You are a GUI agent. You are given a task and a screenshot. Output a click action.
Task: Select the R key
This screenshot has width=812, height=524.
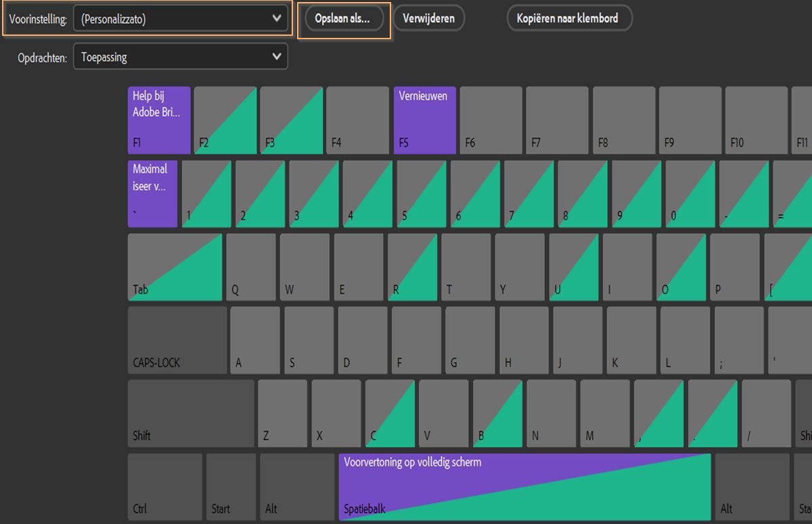point(412,267)
